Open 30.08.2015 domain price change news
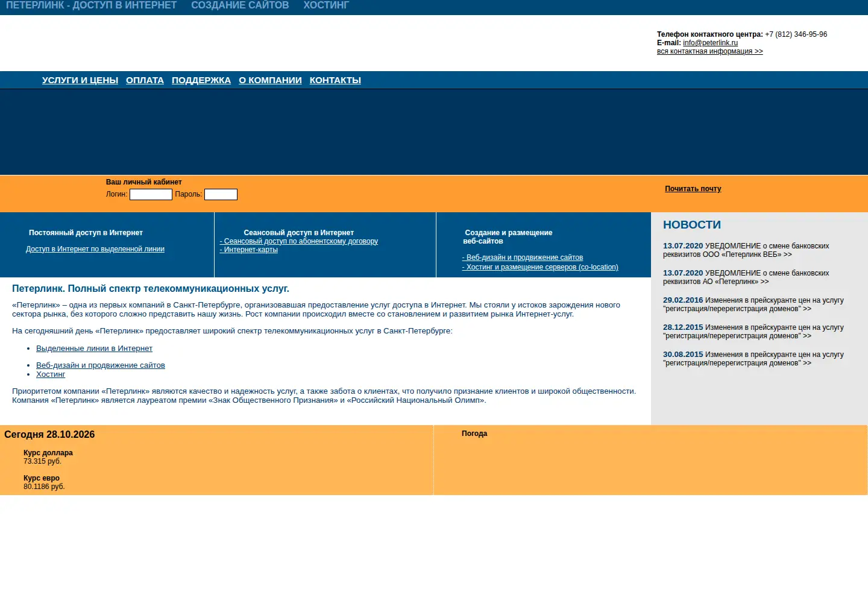 753,359
